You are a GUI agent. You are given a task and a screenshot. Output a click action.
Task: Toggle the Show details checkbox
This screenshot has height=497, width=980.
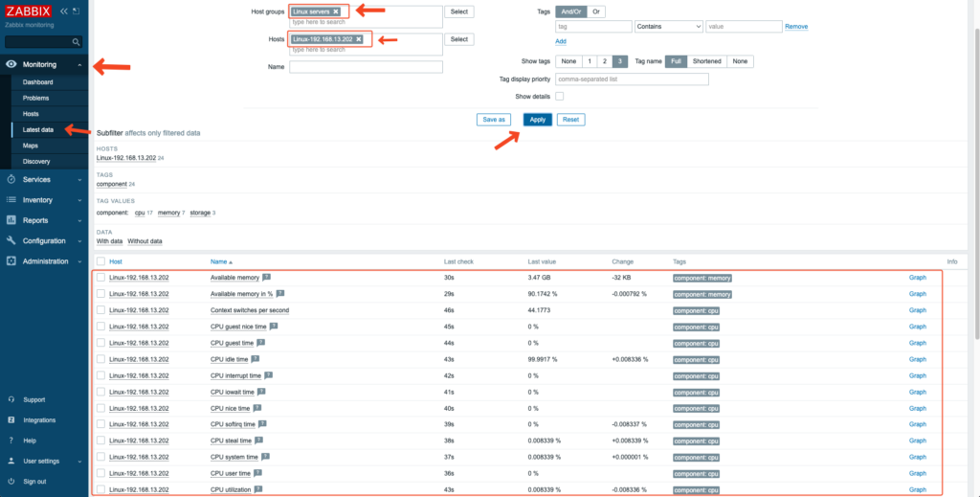pyautogui.click(x=559, y=97)
